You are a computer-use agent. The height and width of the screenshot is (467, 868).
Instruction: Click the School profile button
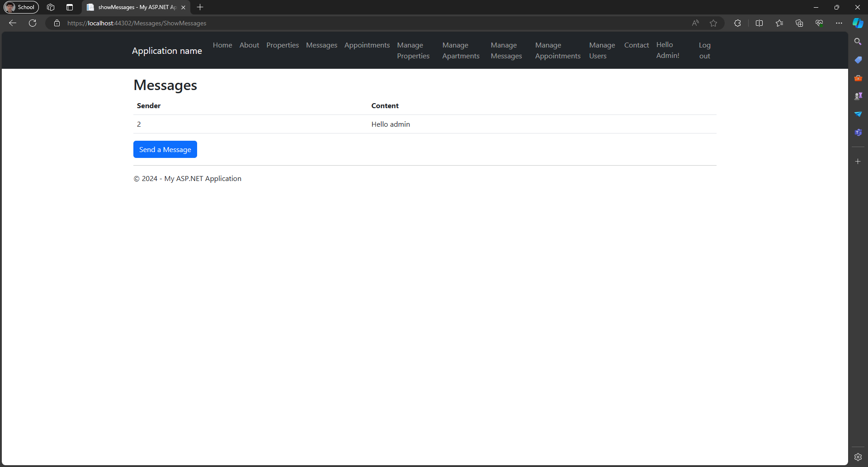coord(21,7)
